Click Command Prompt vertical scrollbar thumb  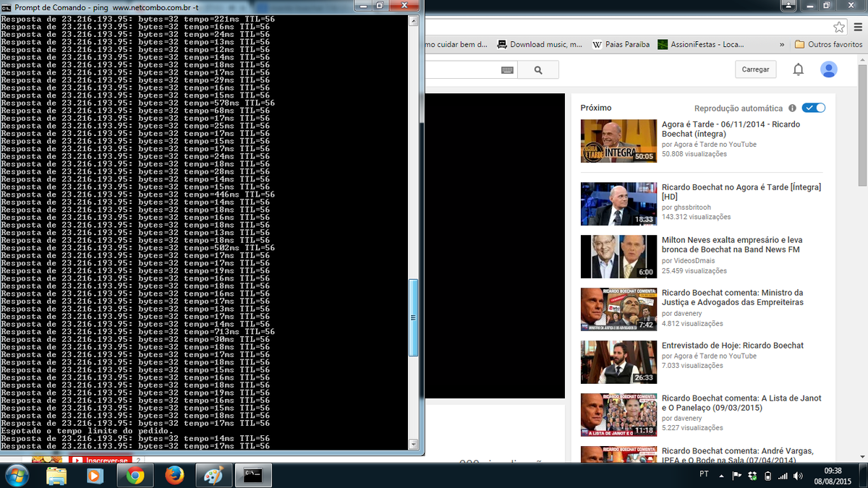414,318
